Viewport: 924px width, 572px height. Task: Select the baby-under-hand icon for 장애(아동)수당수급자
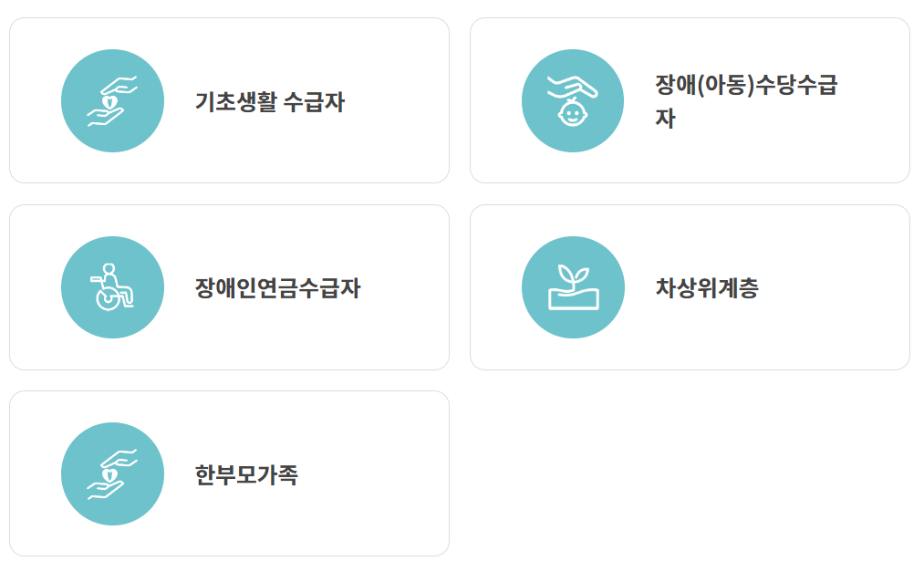pyautogui.click(x=572, y=100)
